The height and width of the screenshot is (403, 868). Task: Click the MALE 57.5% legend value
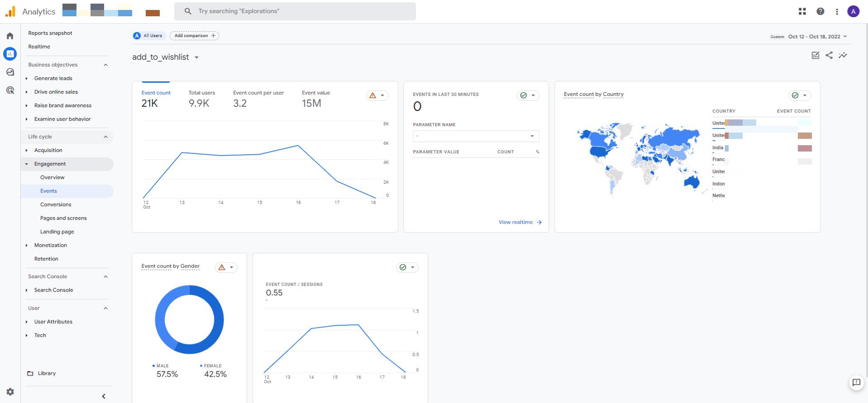167,374
